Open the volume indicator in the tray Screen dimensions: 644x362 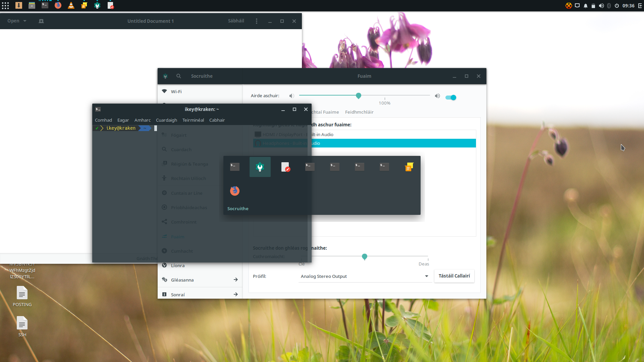(601, 6)
